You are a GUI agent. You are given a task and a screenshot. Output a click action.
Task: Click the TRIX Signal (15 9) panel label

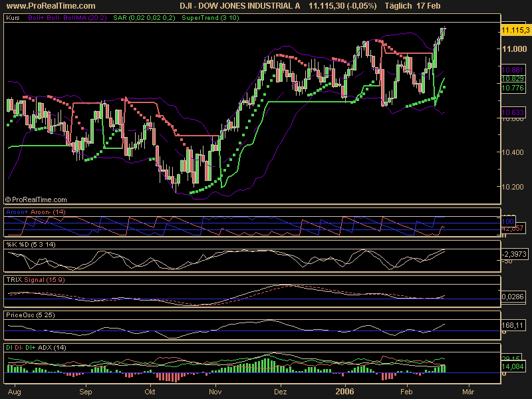(35, 280)
